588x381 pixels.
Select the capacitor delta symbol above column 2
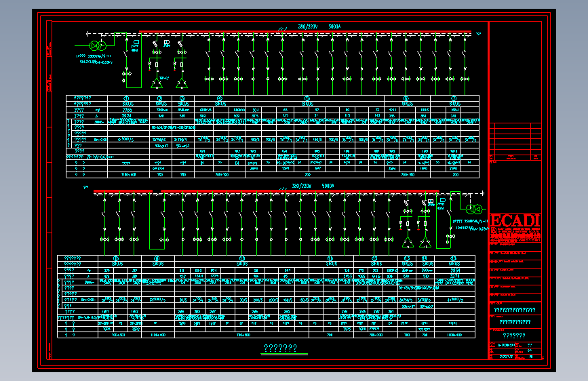(x=157, y=83)
